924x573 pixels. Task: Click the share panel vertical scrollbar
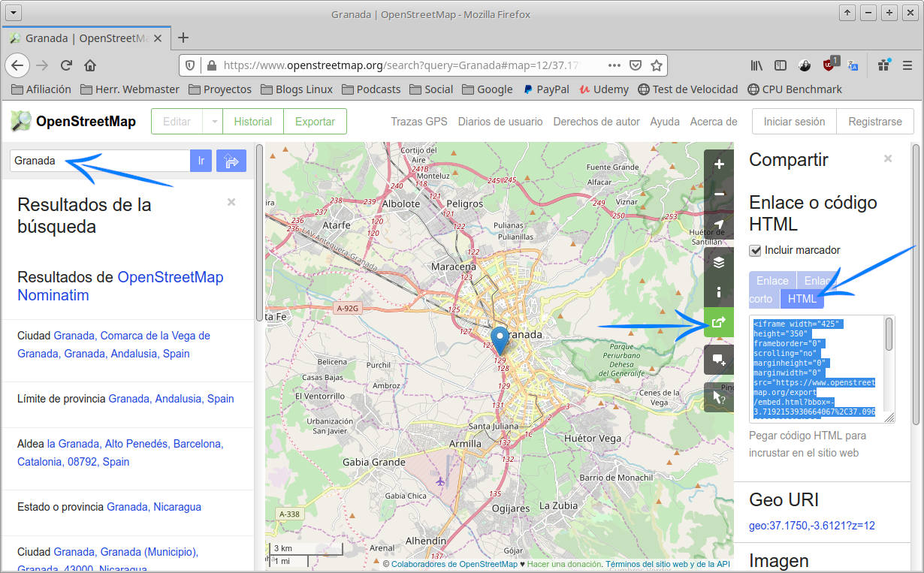[x=915, y=285]
